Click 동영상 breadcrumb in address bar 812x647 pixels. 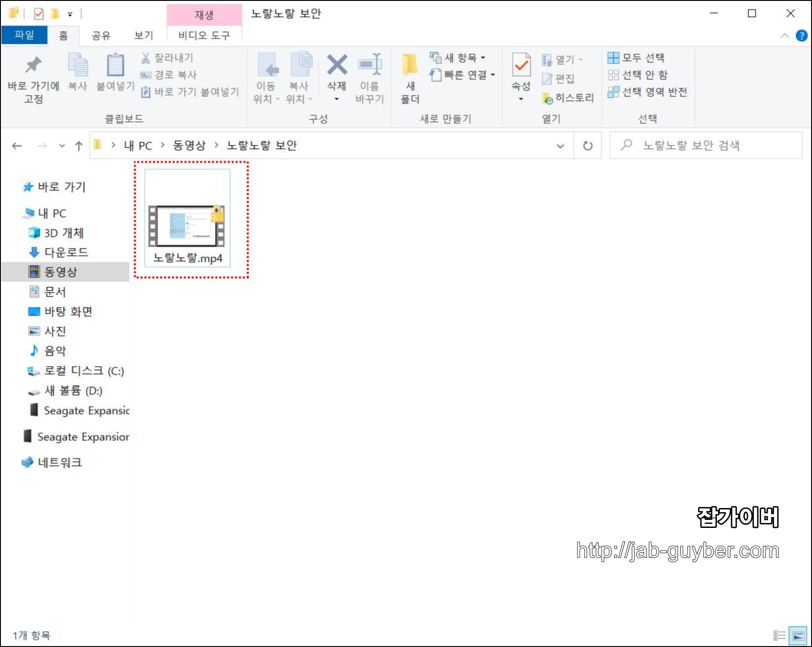(189, 146)
